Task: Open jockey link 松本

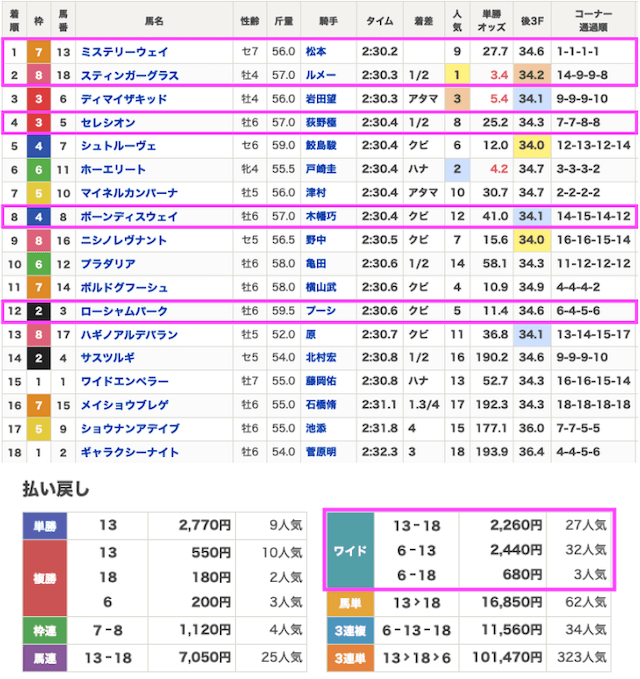Action: click(316, 52)
